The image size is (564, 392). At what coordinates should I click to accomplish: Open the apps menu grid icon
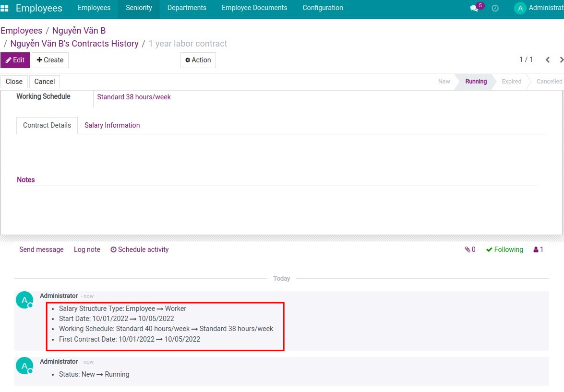pos(5,8)
